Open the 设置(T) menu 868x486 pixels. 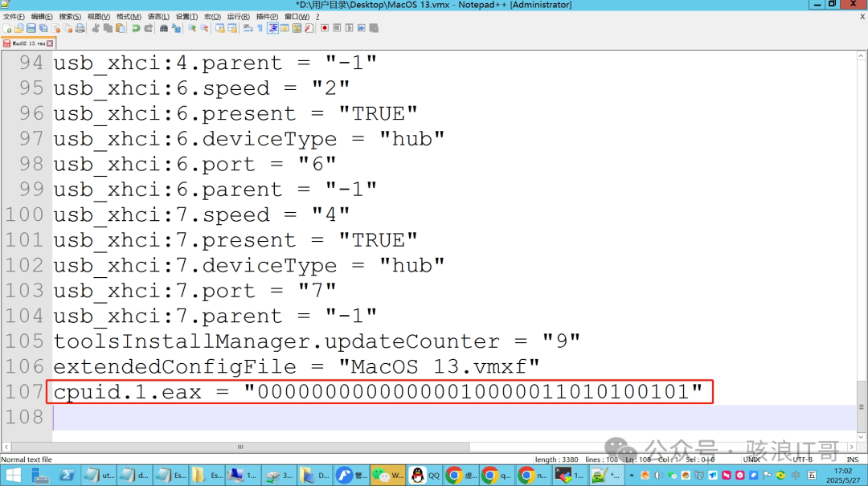click(x=186, y=17)
